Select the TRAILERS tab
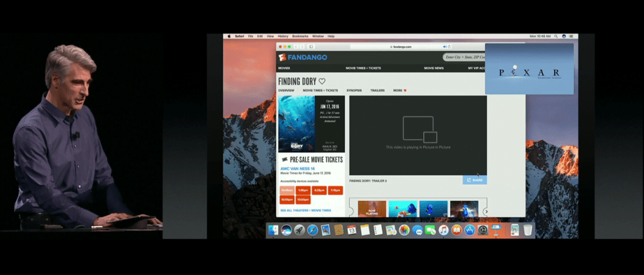 point(377,90)
